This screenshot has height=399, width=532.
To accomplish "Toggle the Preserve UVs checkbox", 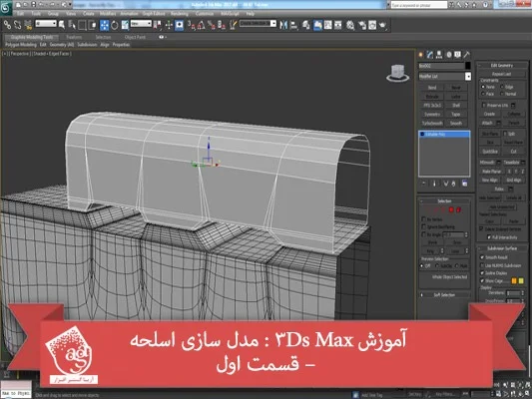I will pos(484,105).
